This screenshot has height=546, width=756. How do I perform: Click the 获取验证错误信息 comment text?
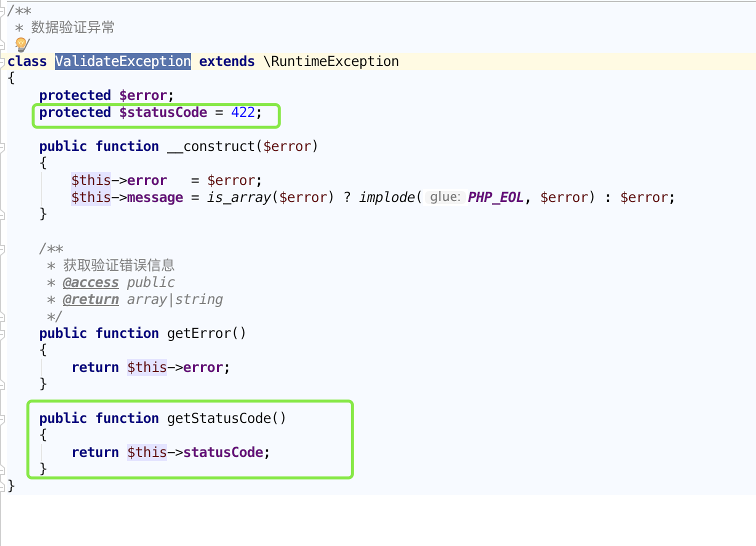coord(119,265)
